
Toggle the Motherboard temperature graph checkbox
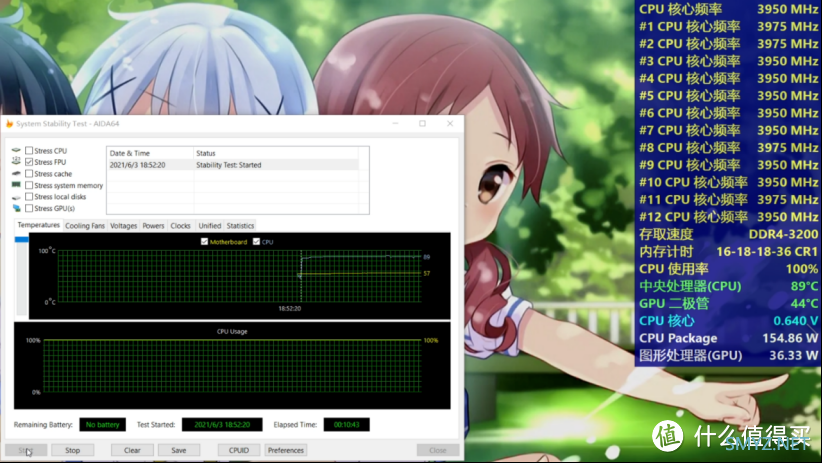tap(205, 242)
